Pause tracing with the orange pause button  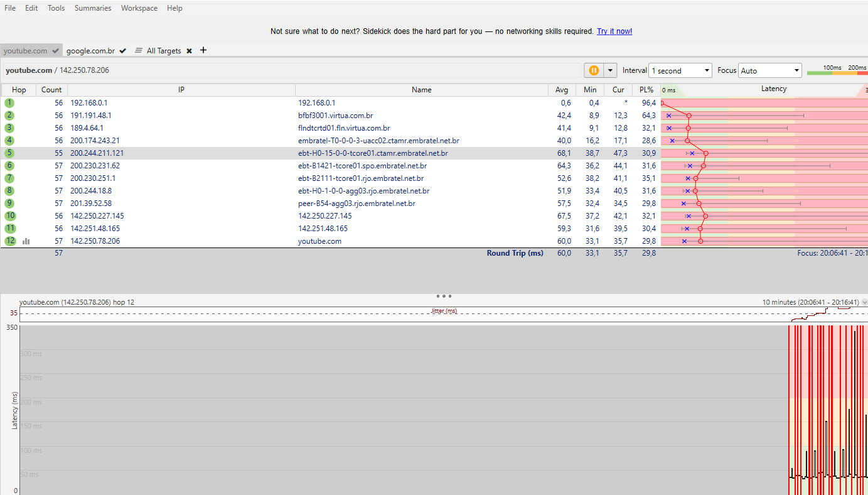tap(594, 70)
